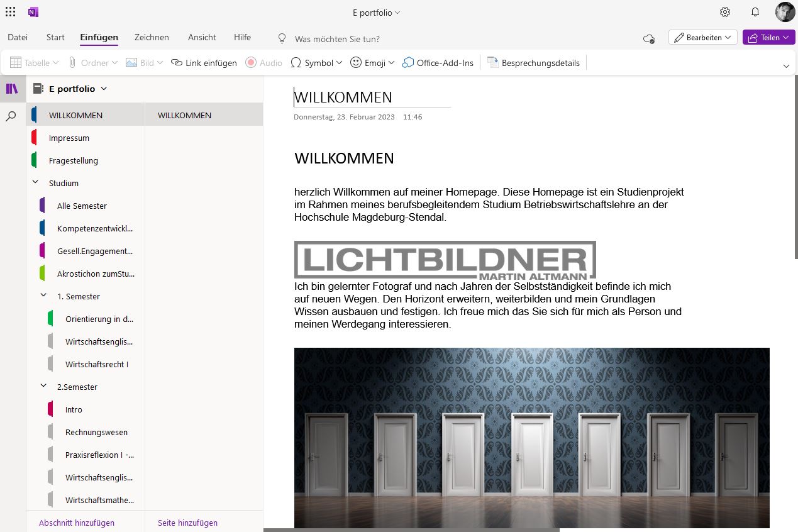
Task: Insert a link with Link einfügen
Action: click(204, 63)
